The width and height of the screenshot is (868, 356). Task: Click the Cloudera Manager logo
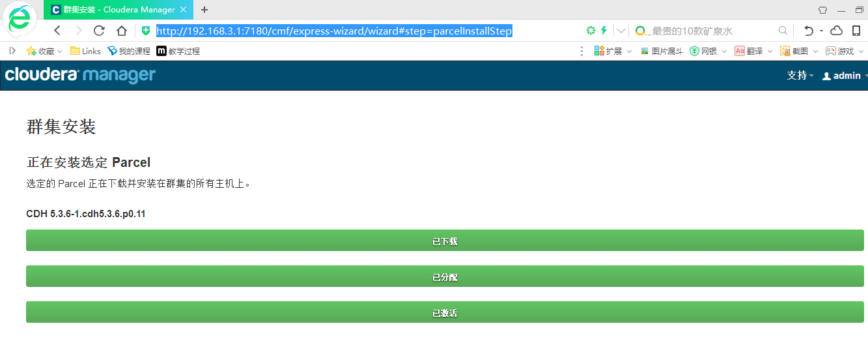(x=80, y=75)
